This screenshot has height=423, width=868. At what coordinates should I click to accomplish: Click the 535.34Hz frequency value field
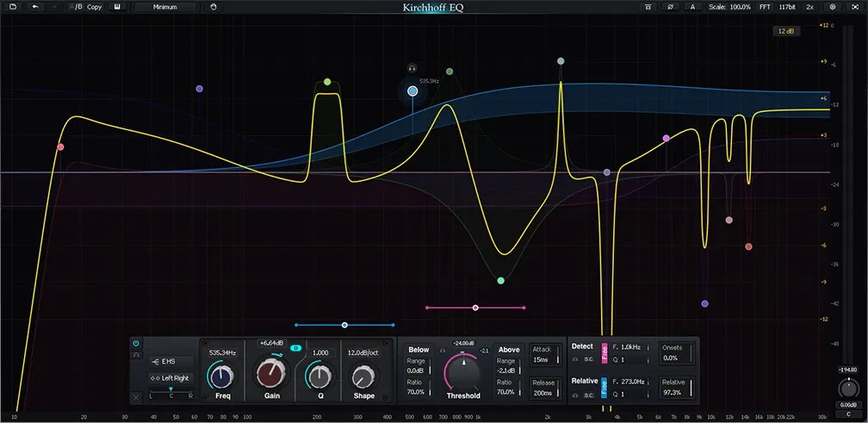point(222,352)
